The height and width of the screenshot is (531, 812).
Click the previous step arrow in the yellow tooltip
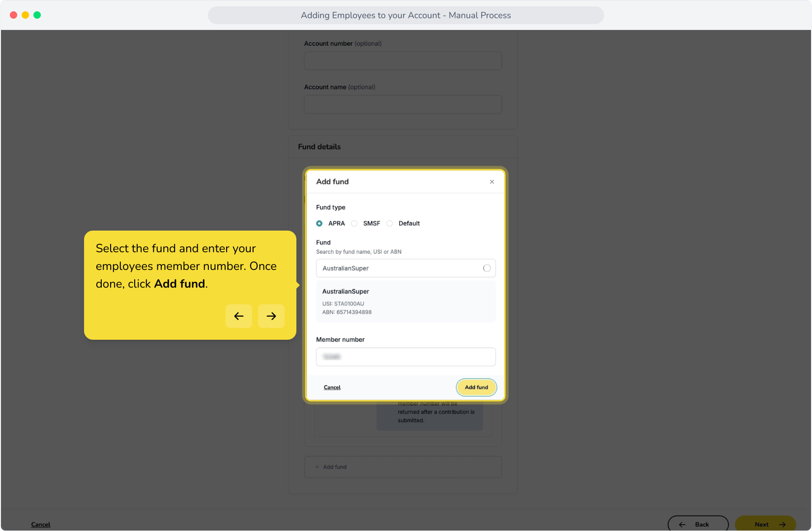click(239, 316)
